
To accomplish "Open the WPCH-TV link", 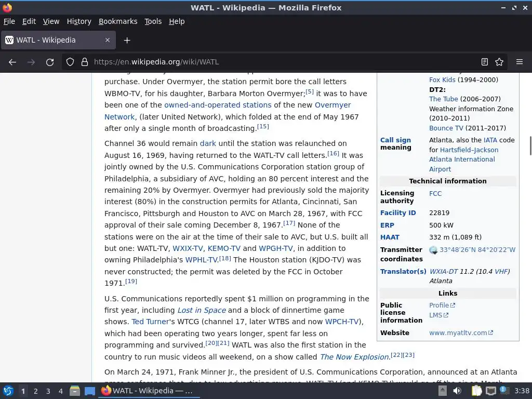I will [342, 322].
